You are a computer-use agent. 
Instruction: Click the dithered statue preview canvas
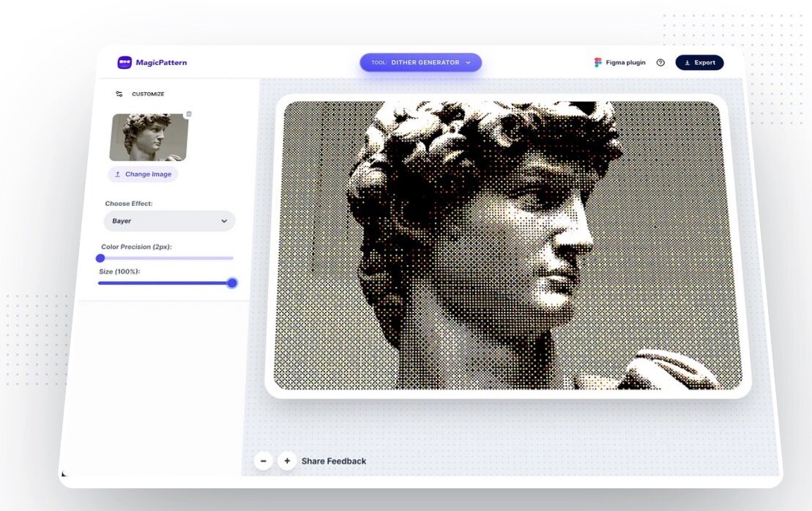coord(507,245)
